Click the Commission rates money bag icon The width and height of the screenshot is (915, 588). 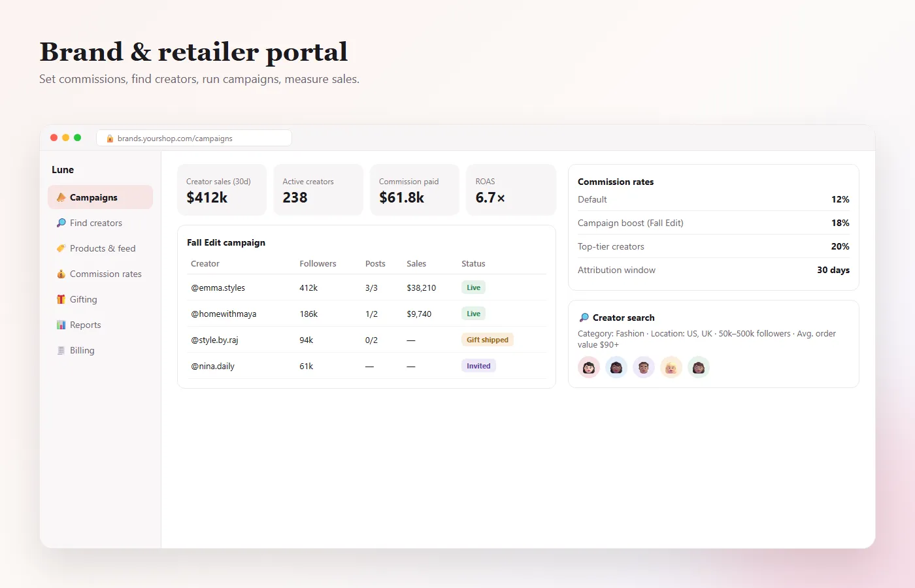point(61,274)
